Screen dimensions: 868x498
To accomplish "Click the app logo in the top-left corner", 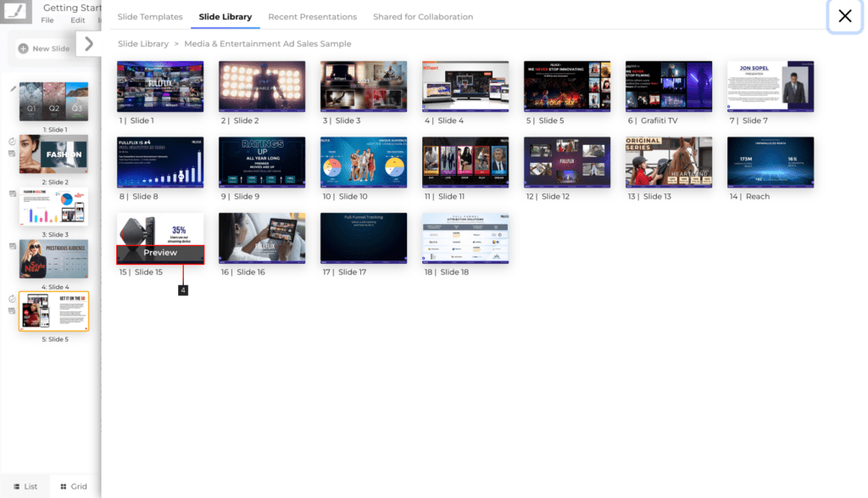I will 16,11.
